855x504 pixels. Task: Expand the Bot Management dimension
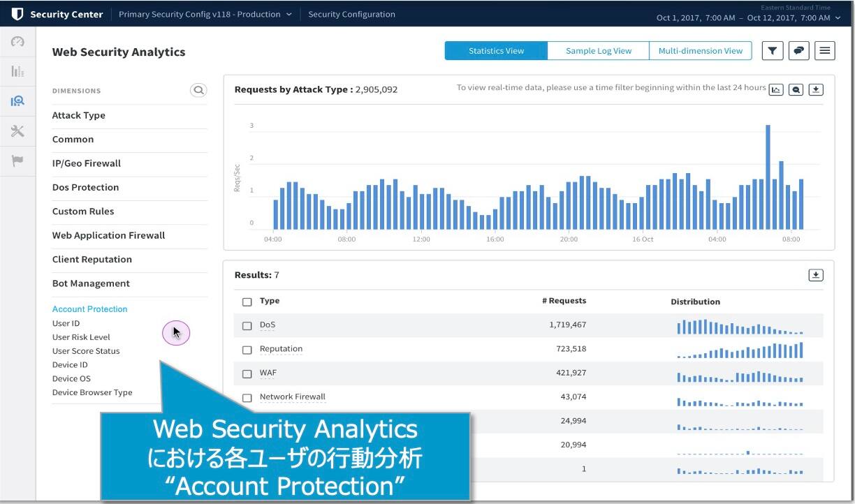point(91,283)
